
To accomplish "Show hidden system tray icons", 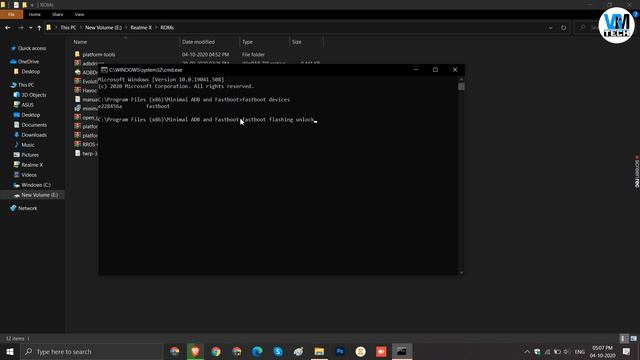I will 527,352.
